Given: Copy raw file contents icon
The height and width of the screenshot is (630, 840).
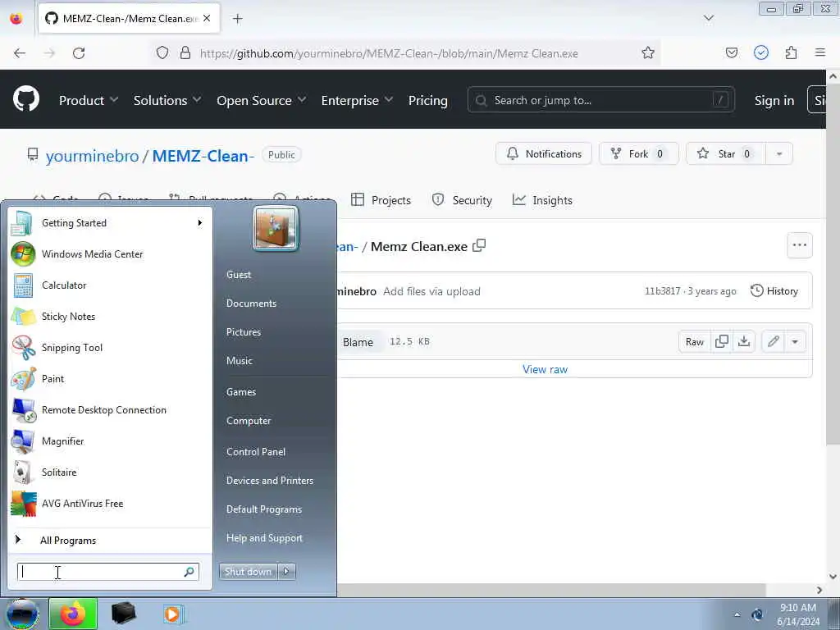Looking at the screenshot, I should pyautogui.click(x=722, y=341).
